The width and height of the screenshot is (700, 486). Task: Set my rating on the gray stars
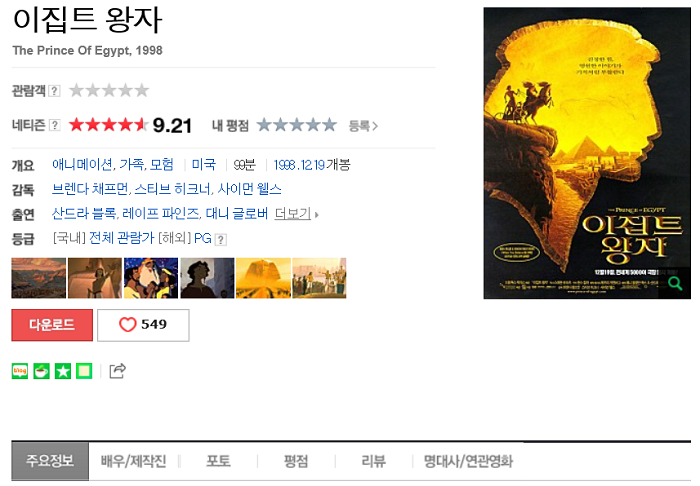297,125
